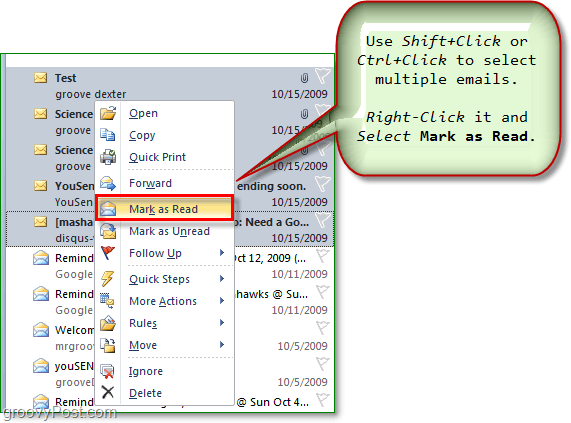The width and height of the screenshot is (571, 423).
Task: Click the Forward envelope arrow icon
Action: pos(108,183)
